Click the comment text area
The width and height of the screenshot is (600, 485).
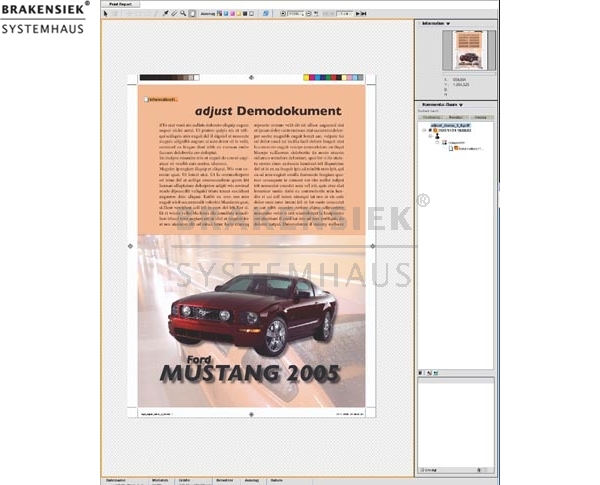click(x=455, y=424)
